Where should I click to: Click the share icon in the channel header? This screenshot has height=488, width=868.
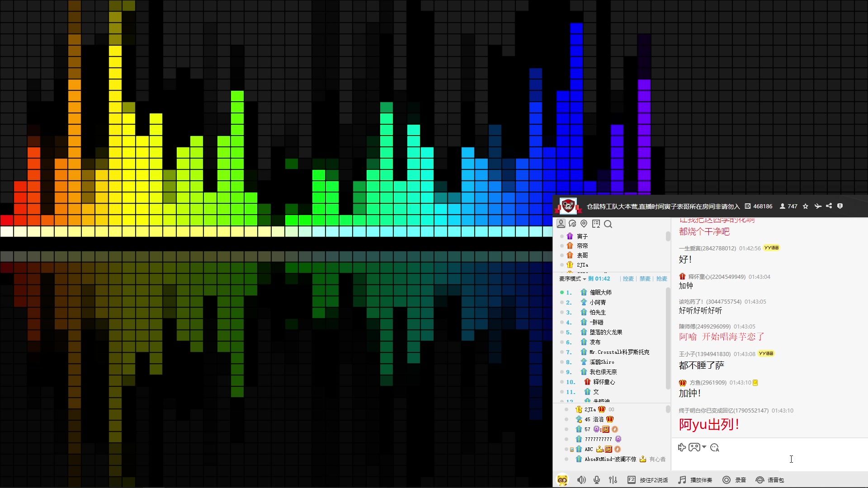pyautogui.click(x=829, y=206)
